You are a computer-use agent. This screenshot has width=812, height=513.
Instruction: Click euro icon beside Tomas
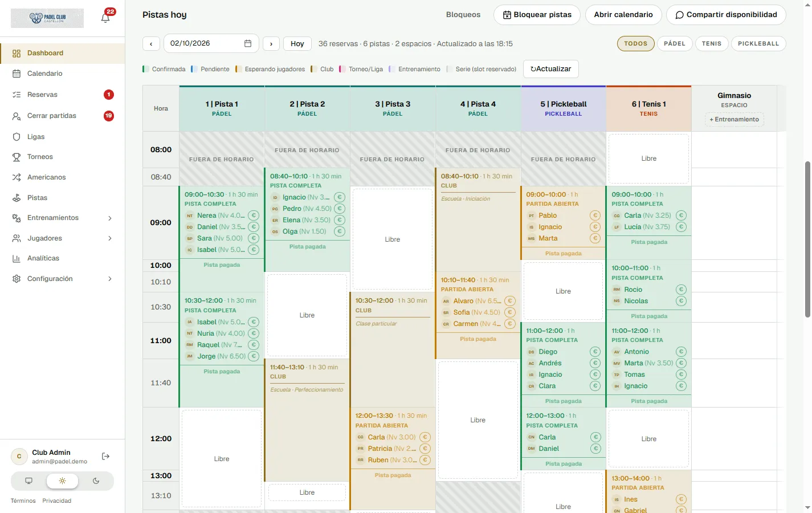click(x=681, y=374)
